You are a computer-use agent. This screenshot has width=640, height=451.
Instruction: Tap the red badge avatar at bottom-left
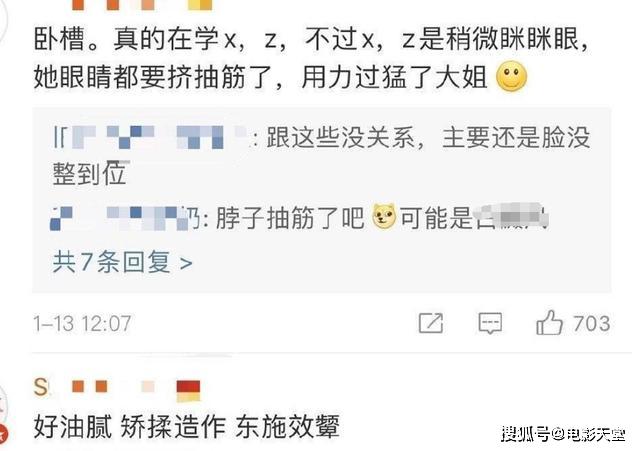click(x=3, y=433)
